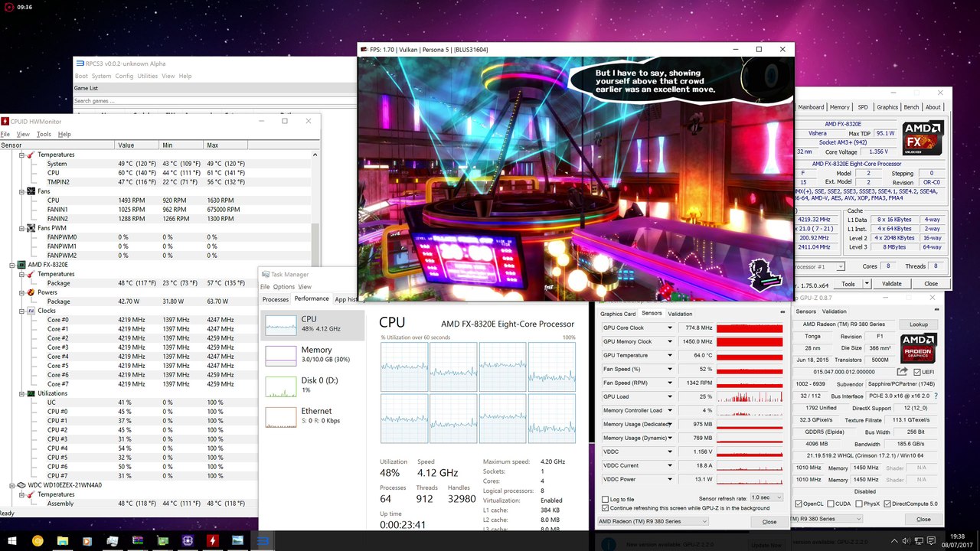Click the media player taskbar icon
The image size is (980, 551).
pyautogui.click(x=87, y=540)
